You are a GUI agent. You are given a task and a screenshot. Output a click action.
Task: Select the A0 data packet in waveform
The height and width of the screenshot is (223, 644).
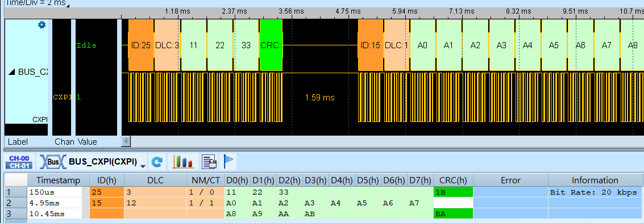[423, 45]
